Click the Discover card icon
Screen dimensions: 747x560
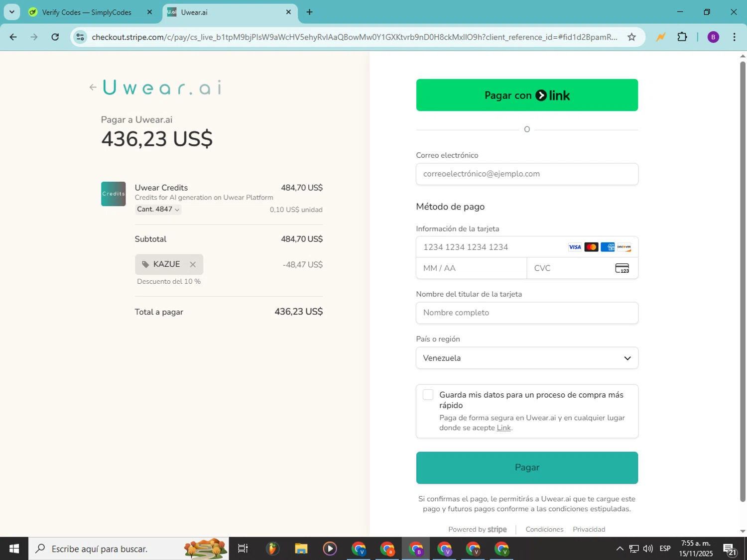coord(624,247)
